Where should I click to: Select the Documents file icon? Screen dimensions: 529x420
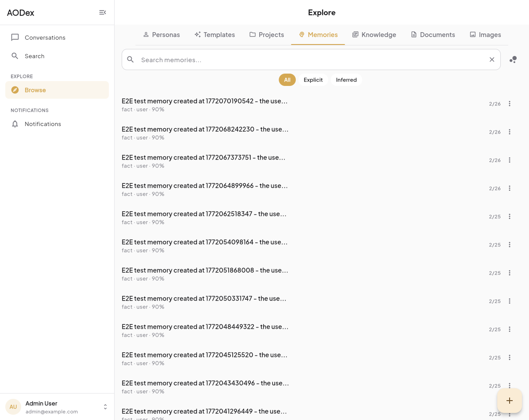[414, 34]
